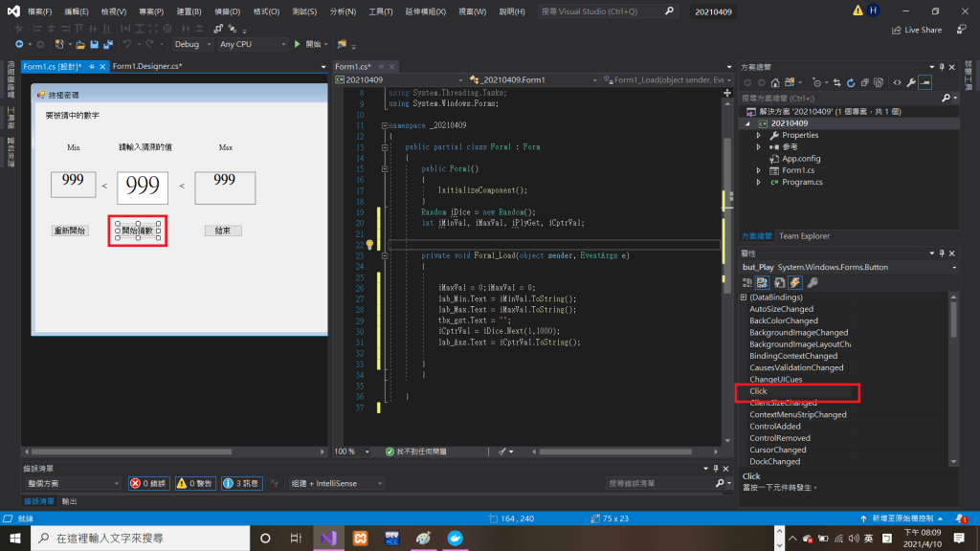Toggle the 0 errors filter button
Viewport: 980px width, 551px height.
point(149,484)
